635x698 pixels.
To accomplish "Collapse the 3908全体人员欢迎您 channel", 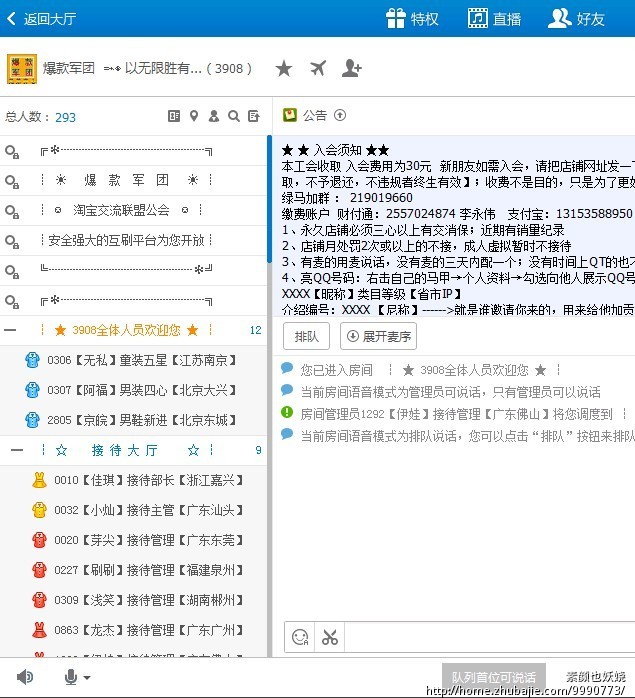I will (10, 330).
